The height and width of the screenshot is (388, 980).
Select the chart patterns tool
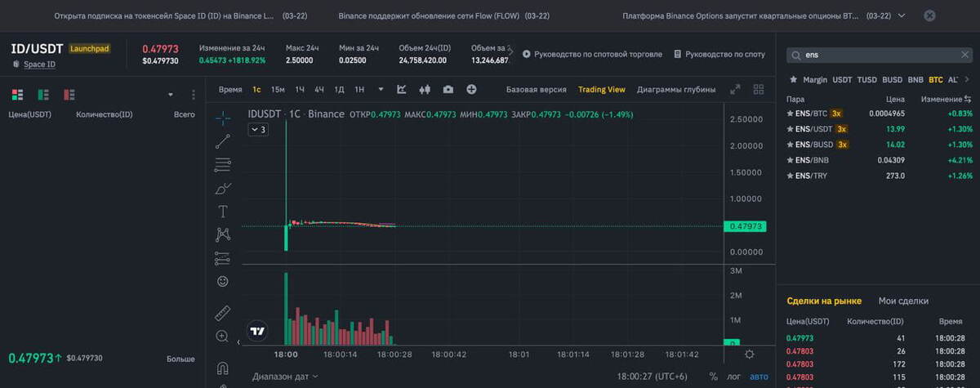[222, 234]
